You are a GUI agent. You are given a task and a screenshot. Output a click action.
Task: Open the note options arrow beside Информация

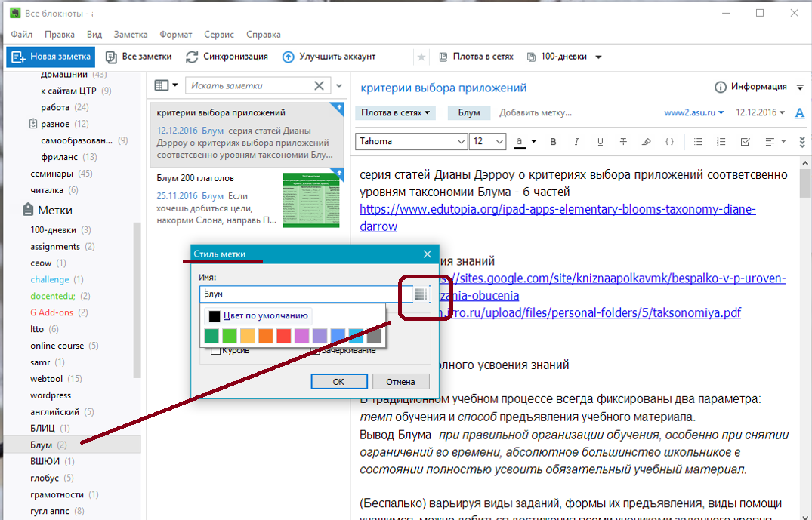800,87
